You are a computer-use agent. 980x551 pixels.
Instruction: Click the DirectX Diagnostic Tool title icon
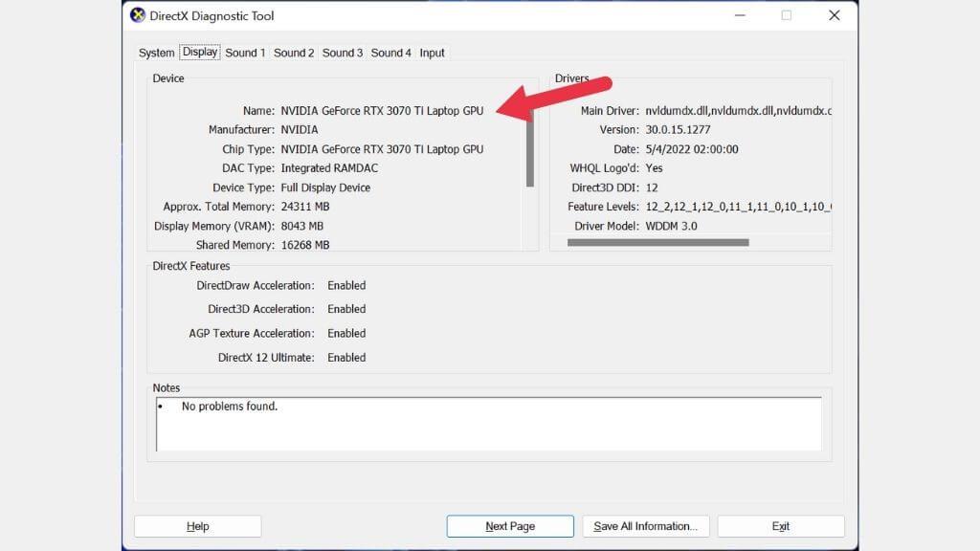tap(138, 15)
